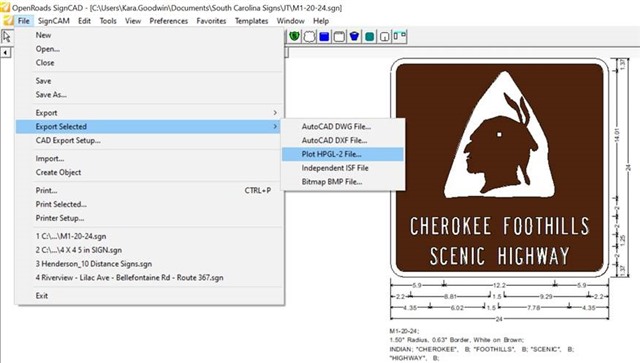The width and height of the screenshot is (640, 363).
Task: Click the 14.01 vertical dimension label
Action: [x=617, y=136]
